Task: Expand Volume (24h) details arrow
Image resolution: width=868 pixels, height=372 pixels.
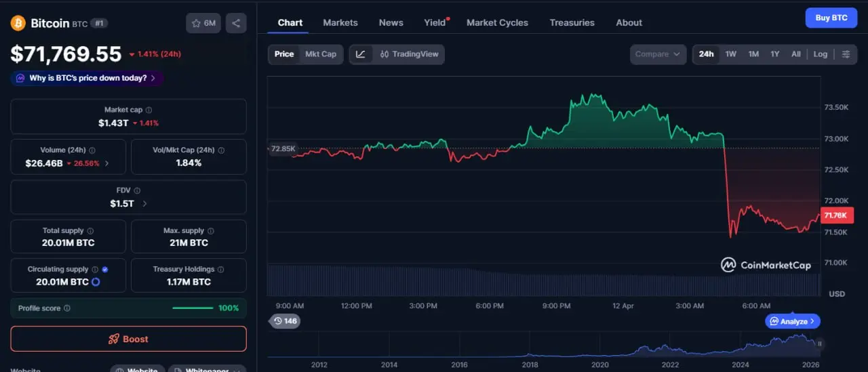Action: point(106,163)
